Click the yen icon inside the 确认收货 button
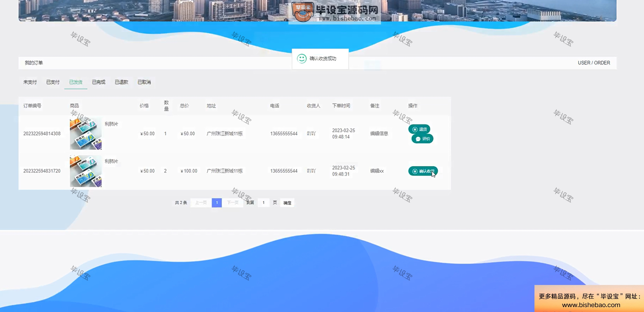 [415, 171]
